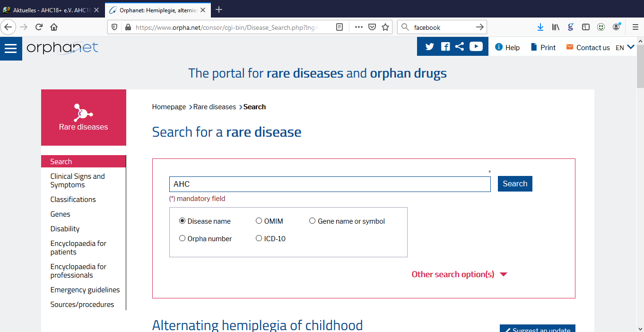Click tracking protection shield icon
644x332 pixels.
(114, 27)
